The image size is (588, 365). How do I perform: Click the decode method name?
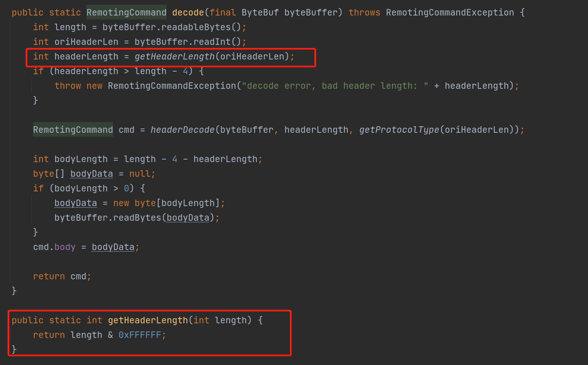188,12
